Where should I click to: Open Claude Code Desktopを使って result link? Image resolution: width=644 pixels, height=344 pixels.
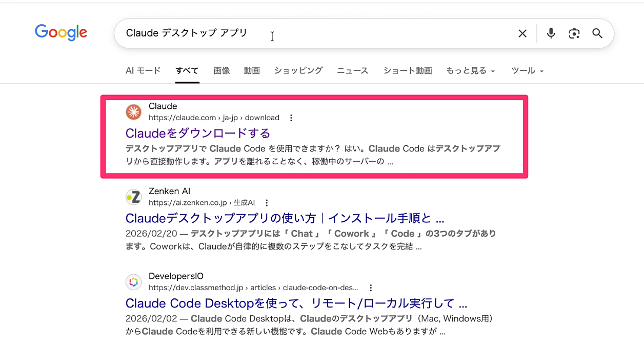[x=296, y=303]
